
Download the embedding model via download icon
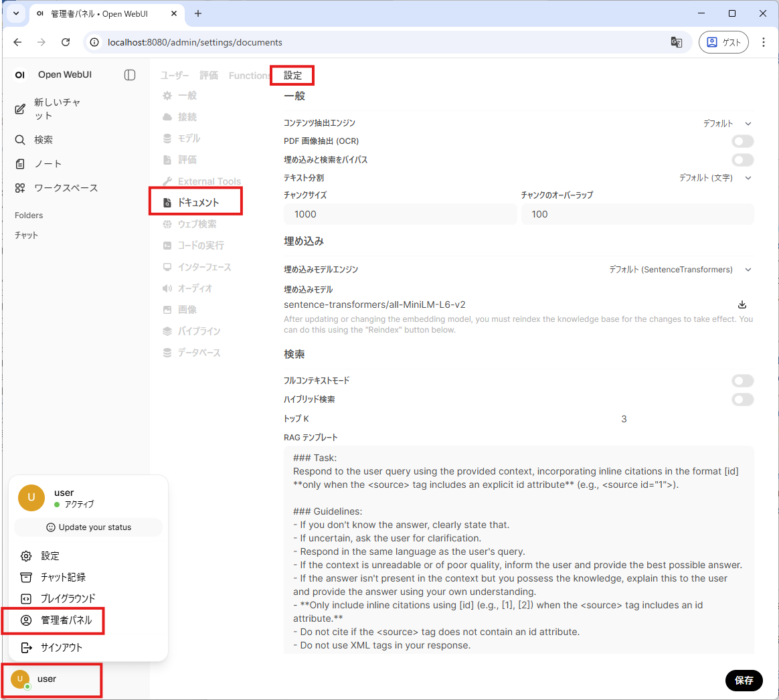pos(742,304)
